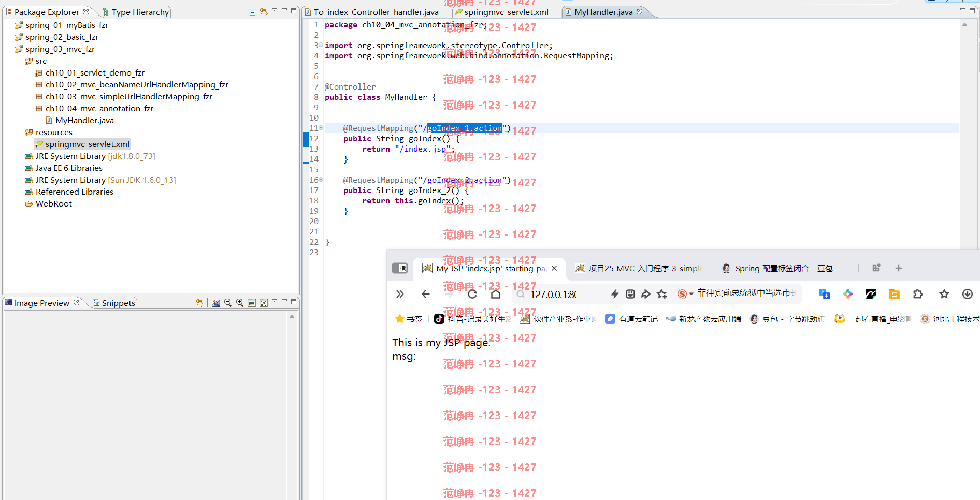
Task: Open 新龙产教云应用端 bookmark
Action: [x=703, y=319]
